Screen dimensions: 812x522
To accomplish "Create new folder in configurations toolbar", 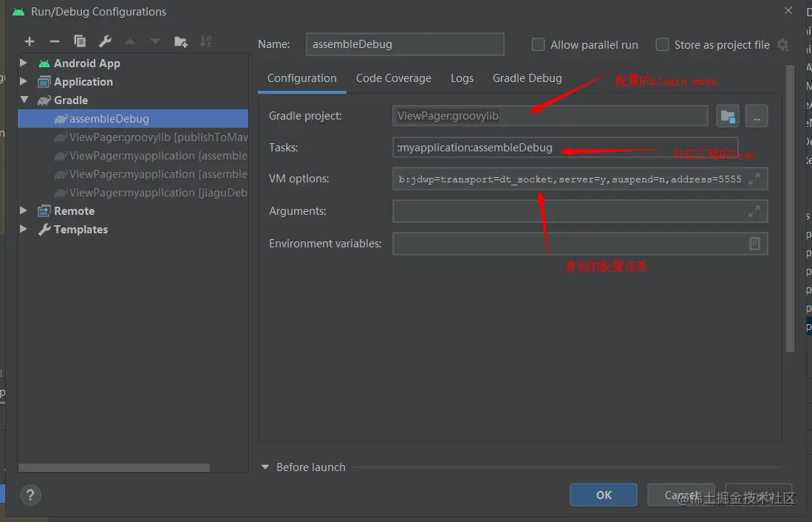I will [180, 41].
